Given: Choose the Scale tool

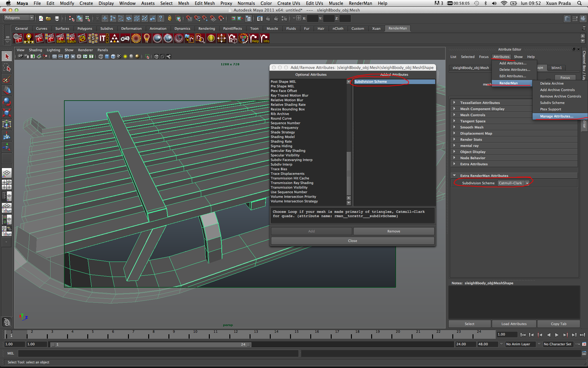Looking at the screenshot, I should (7, 113).
